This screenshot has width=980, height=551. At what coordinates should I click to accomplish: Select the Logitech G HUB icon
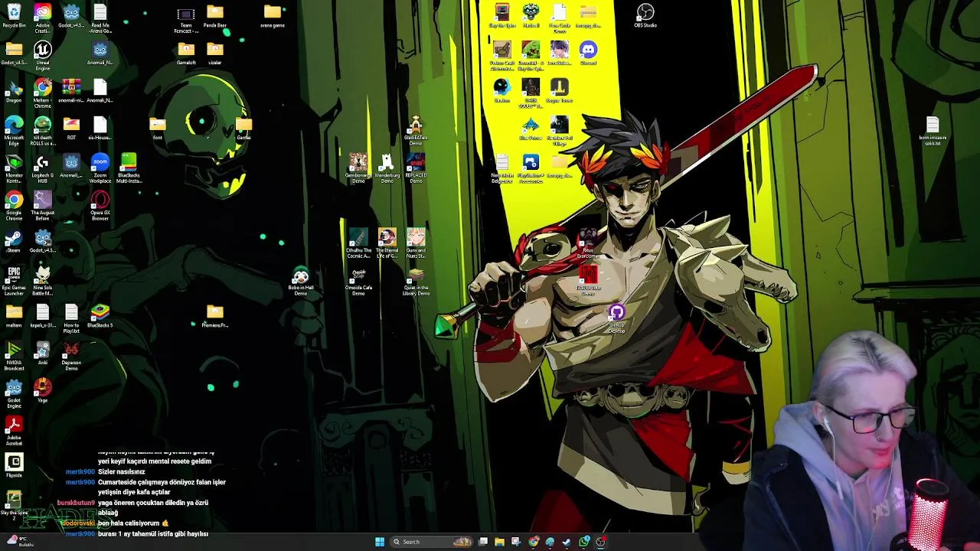coord(42,168)
